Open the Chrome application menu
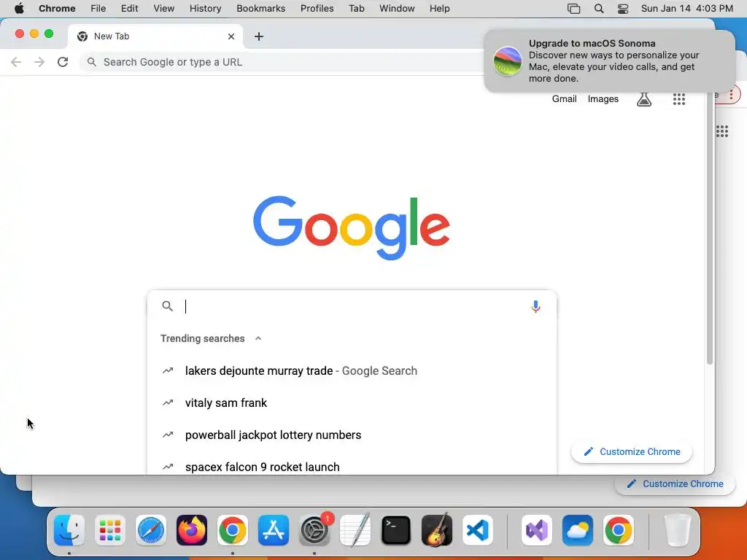 (57, 9)
